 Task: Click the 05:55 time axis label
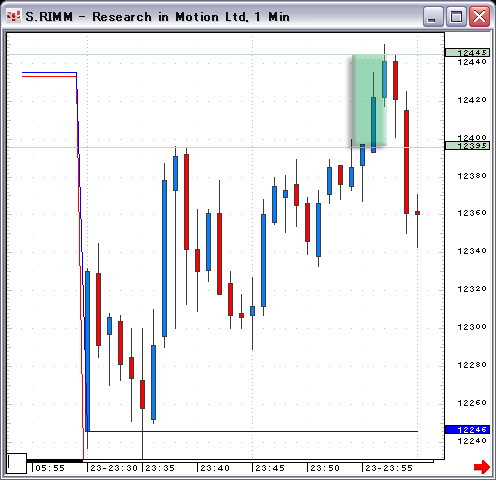point(50,468)
